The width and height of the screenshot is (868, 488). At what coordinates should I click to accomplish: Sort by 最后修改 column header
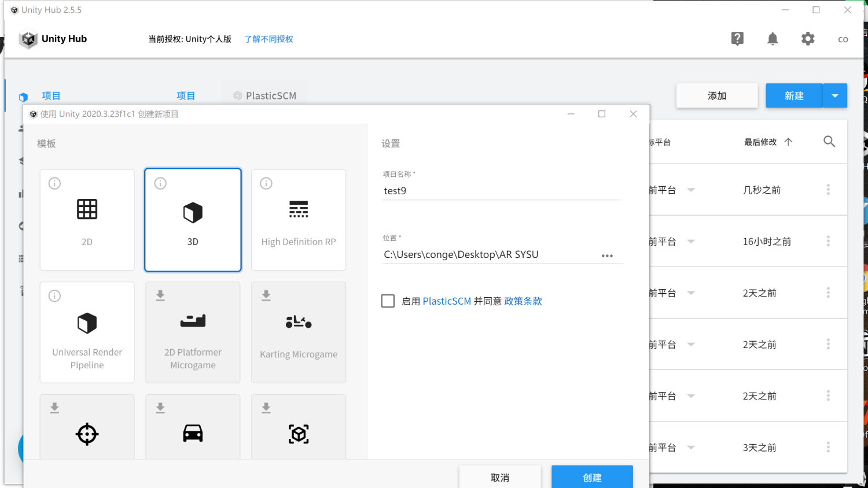click(760, 142)
